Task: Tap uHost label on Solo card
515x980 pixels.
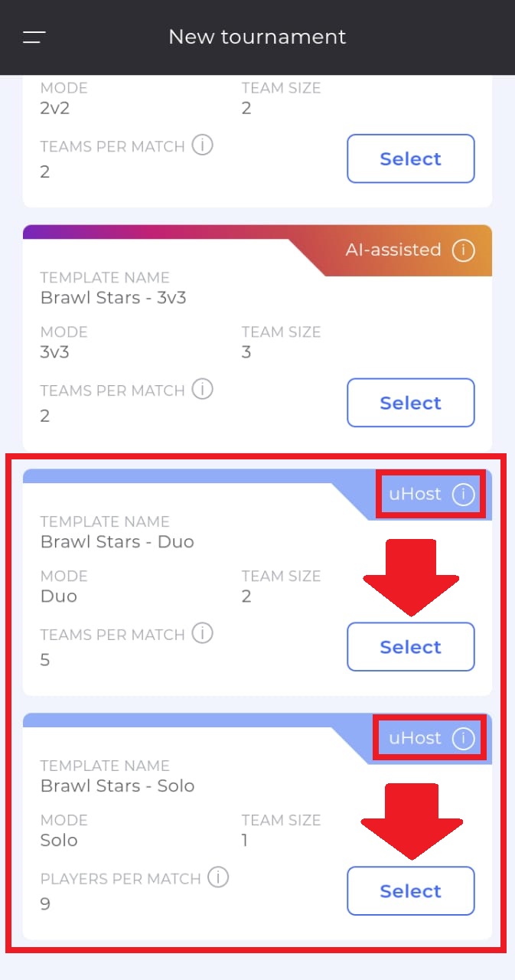Action: pyautogui.click(x=415, y=738)
